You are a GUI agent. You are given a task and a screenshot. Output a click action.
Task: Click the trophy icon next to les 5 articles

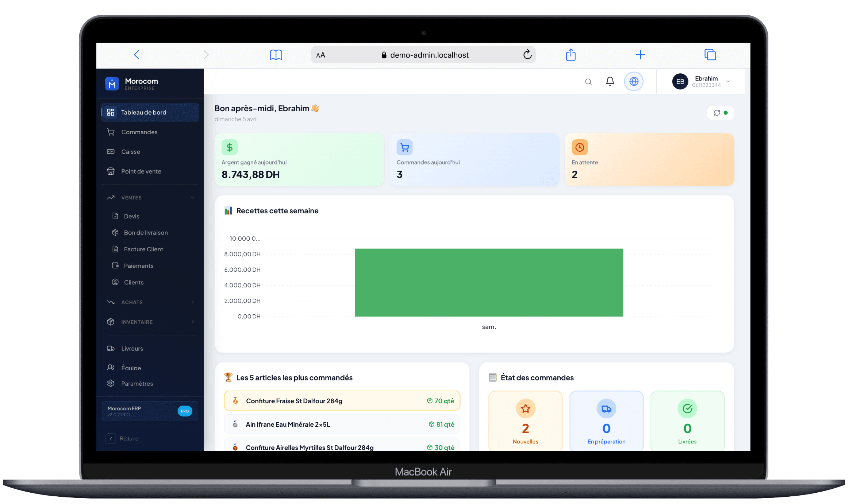(228, 377)
